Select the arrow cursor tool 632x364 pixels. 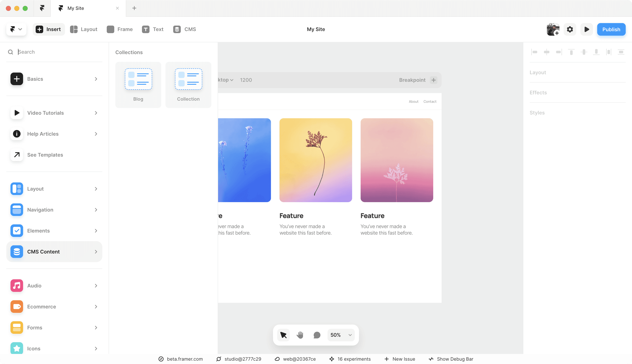point(283,335)
